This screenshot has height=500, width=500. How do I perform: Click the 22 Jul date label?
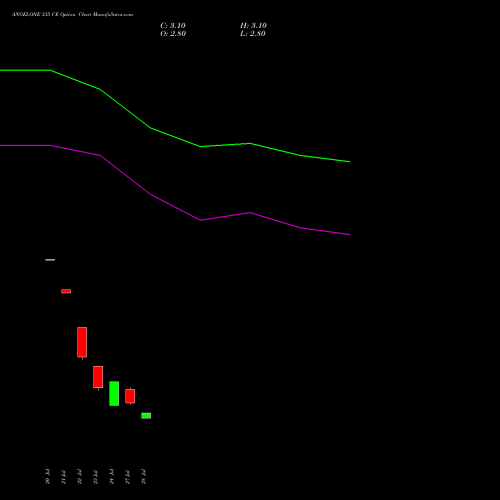[80, 477]
